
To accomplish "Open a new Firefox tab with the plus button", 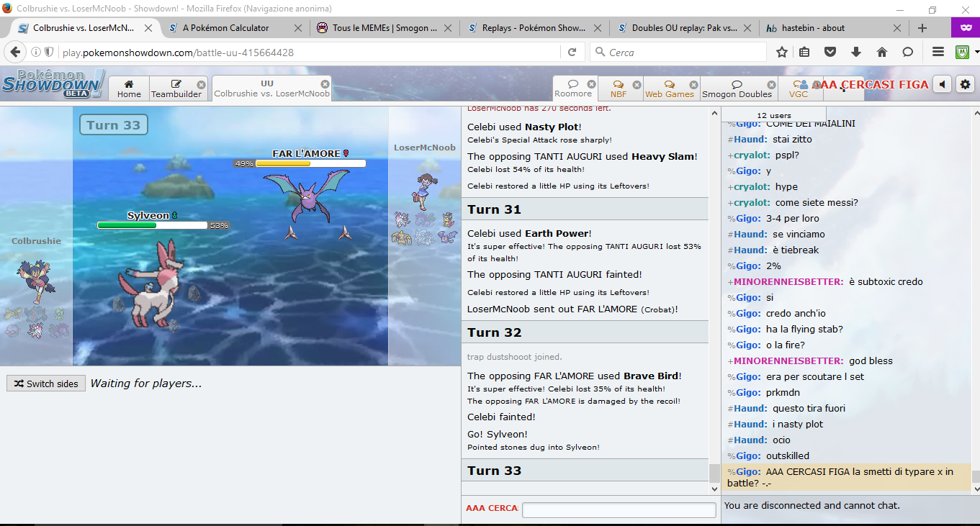I will coord(922,28).
